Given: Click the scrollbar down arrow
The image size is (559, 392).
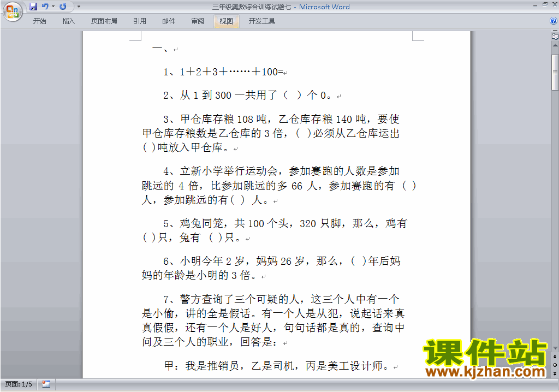Looking at the screenshot, I should (x=555, y=348).
